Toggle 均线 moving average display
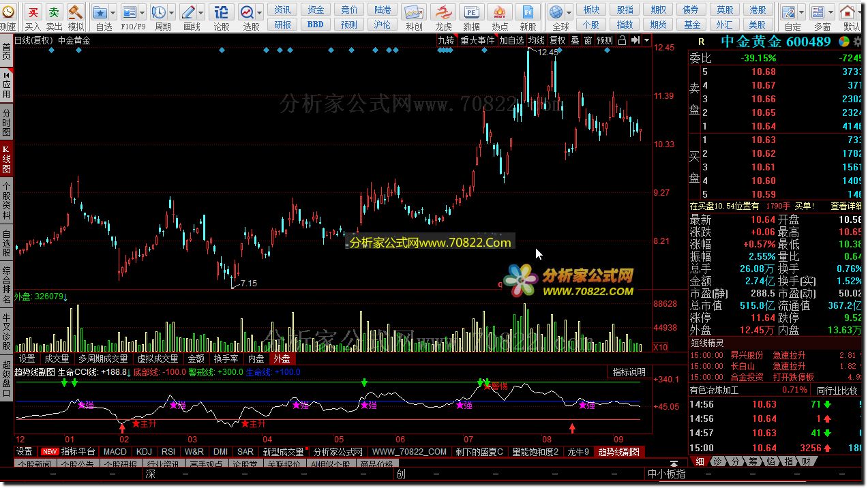Viewport: 868px width, 488px height. (x=537, y=40)
